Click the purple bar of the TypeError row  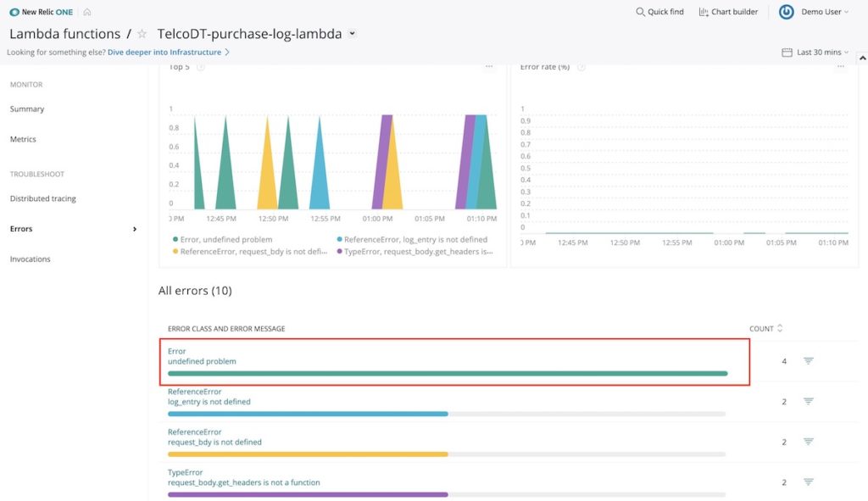coord(308,495)
